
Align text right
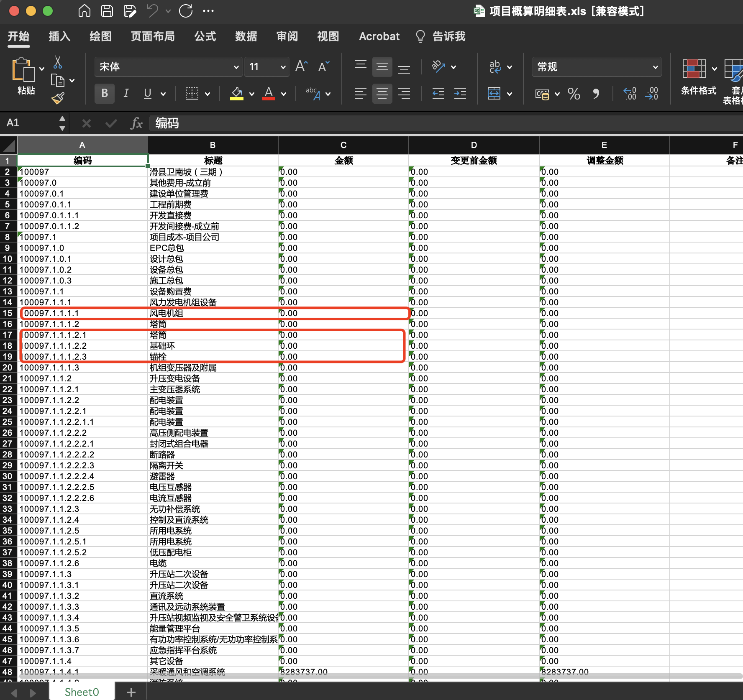(404, 93)
